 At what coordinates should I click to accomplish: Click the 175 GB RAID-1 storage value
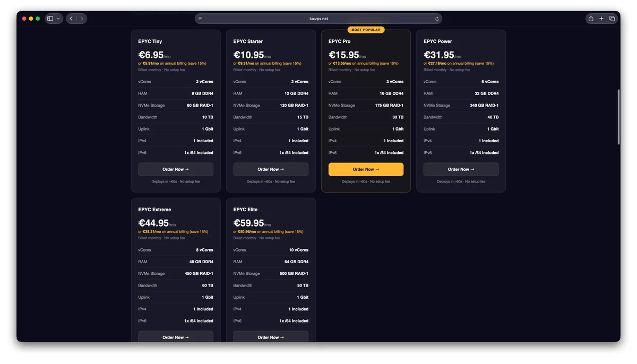(389, 105)
